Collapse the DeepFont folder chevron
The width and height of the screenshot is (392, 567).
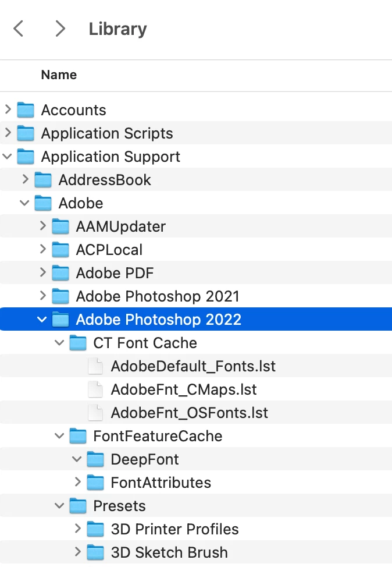click(77, 459)
